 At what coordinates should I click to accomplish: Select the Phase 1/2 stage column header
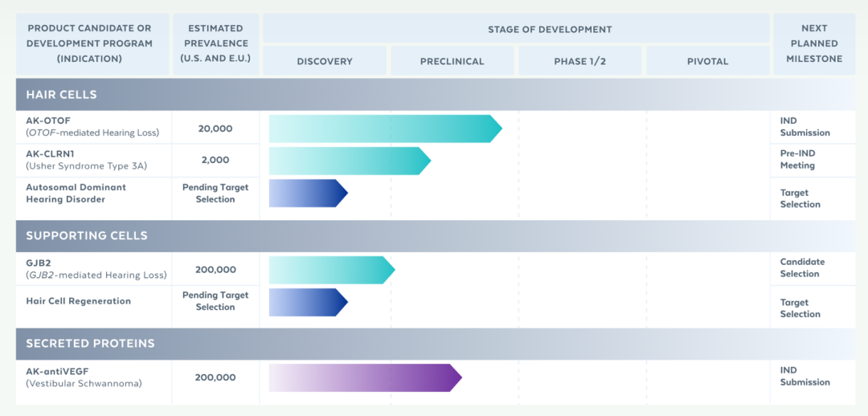pos(580,61)
